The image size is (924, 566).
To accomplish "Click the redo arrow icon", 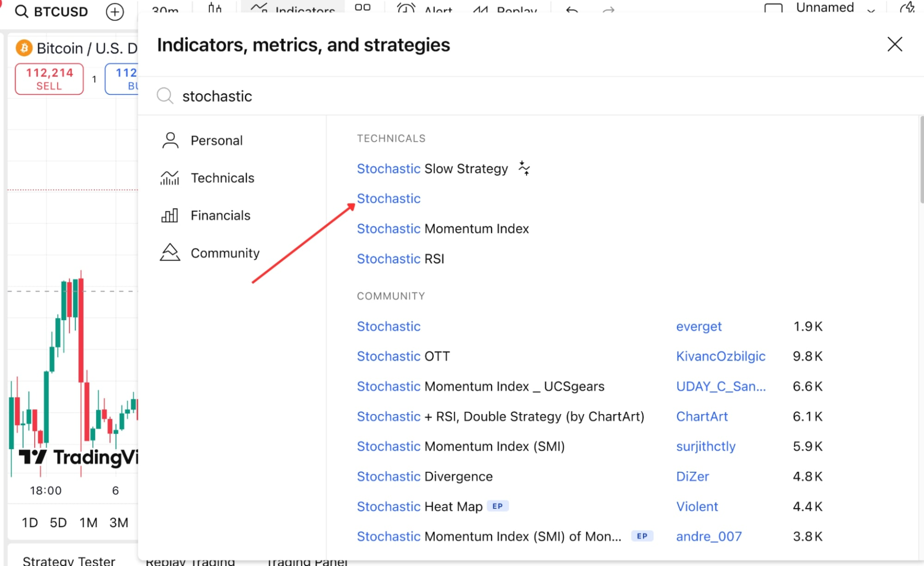I will (x=608, y=10).
